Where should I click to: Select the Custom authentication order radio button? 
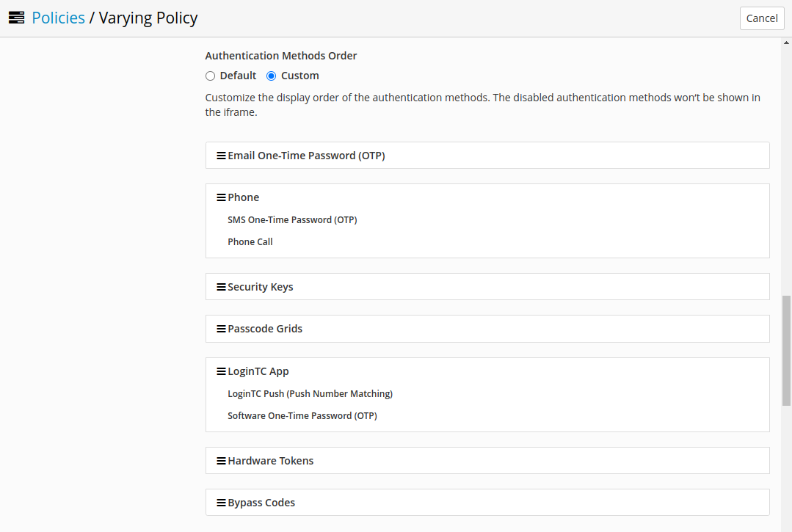point(271,76)
